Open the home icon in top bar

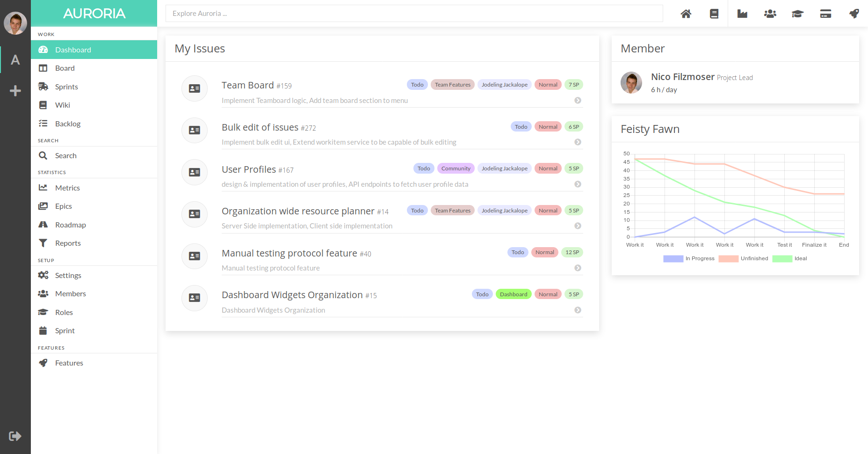coord(686,14)
